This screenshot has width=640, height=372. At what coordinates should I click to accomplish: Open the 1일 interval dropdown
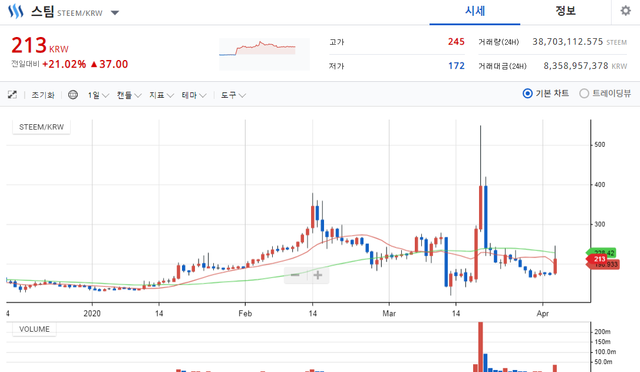click(98, 95)
